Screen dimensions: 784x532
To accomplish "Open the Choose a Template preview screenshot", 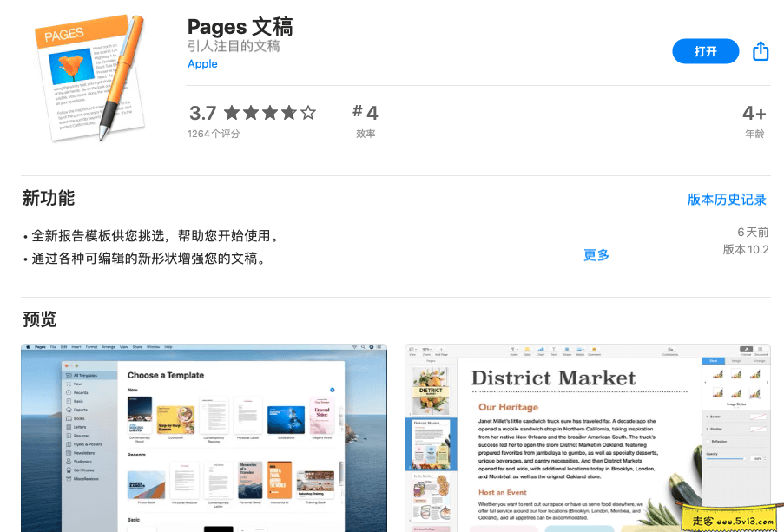I will [204, 437].
